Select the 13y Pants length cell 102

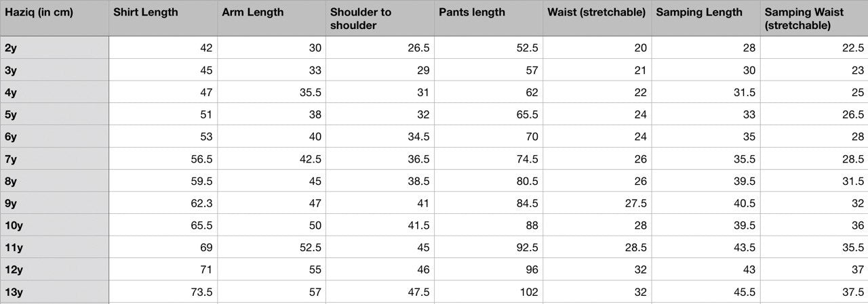coord(488,292)
